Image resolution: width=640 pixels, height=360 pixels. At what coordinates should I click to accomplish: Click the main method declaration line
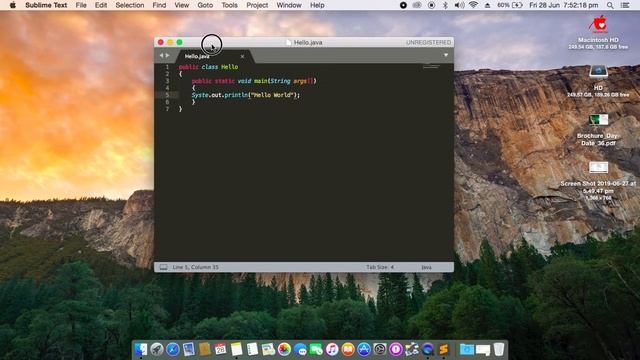coord(254,81)
